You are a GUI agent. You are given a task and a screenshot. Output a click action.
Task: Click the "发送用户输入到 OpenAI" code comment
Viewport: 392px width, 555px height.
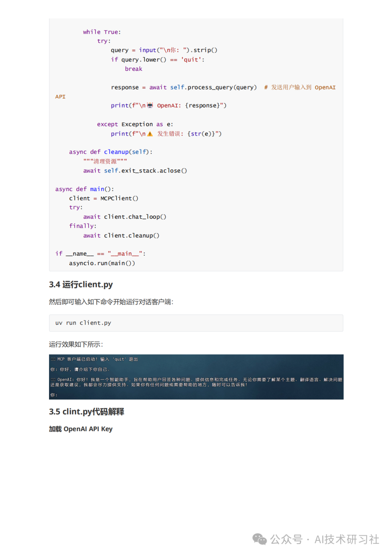point(300,87)
